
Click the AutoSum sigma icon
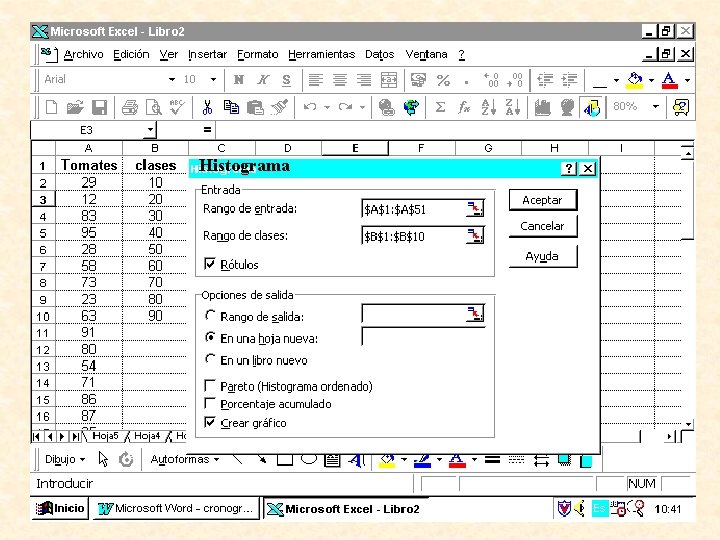[440, 107]
